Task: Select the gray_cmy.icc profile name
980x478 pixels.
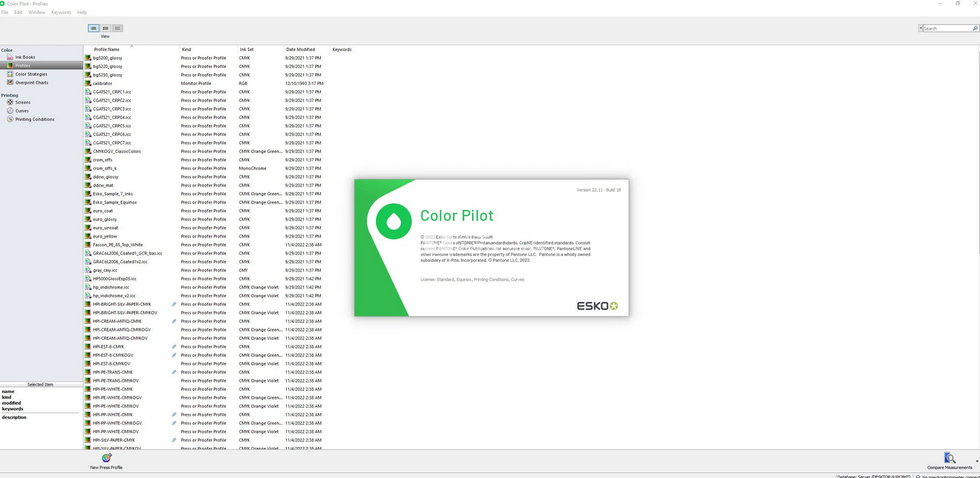Action: 105,271
